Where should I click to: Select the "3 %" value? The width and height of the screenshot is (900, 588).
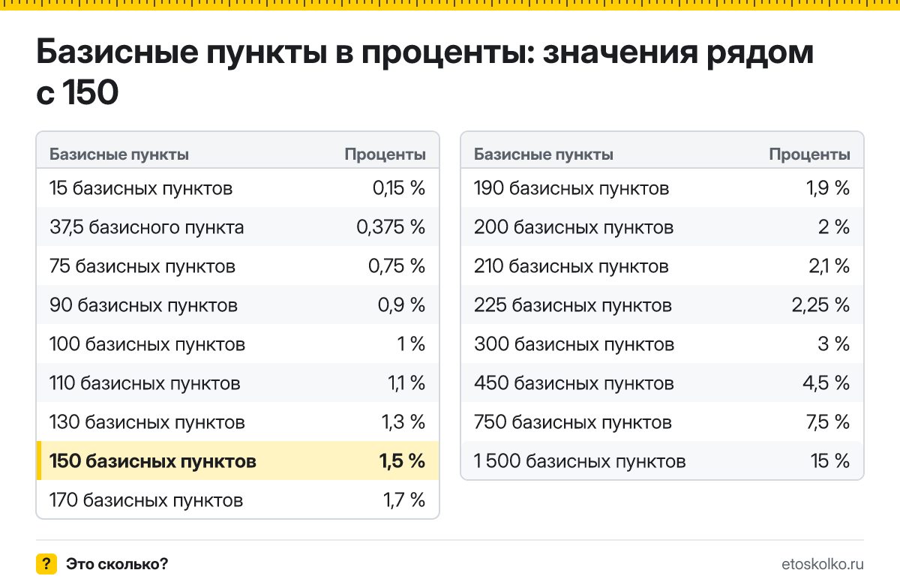(835, 344)
